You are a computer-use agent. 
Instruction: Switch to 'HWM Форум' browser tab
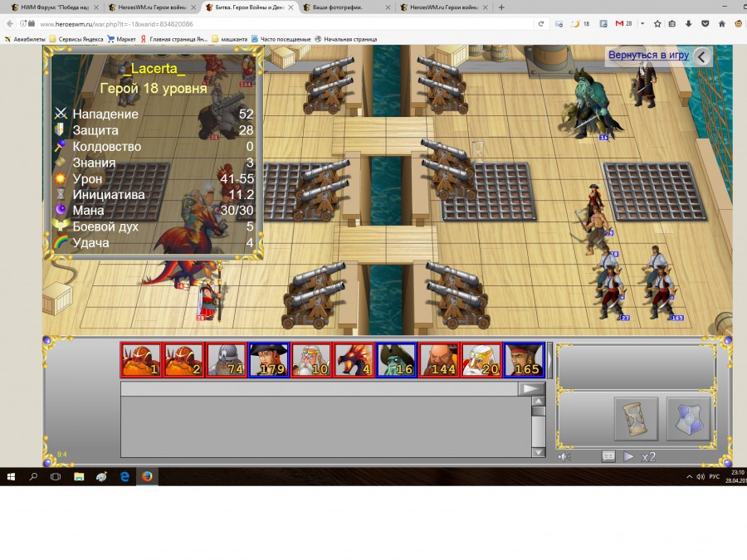55,7
